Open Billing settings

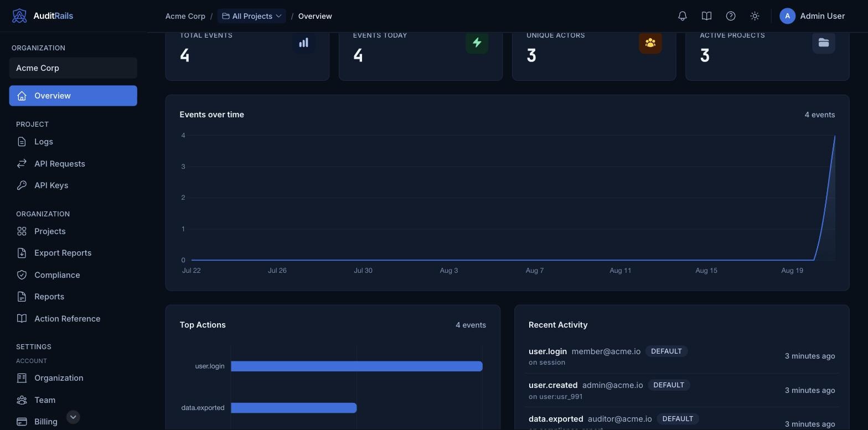point(73,422)
